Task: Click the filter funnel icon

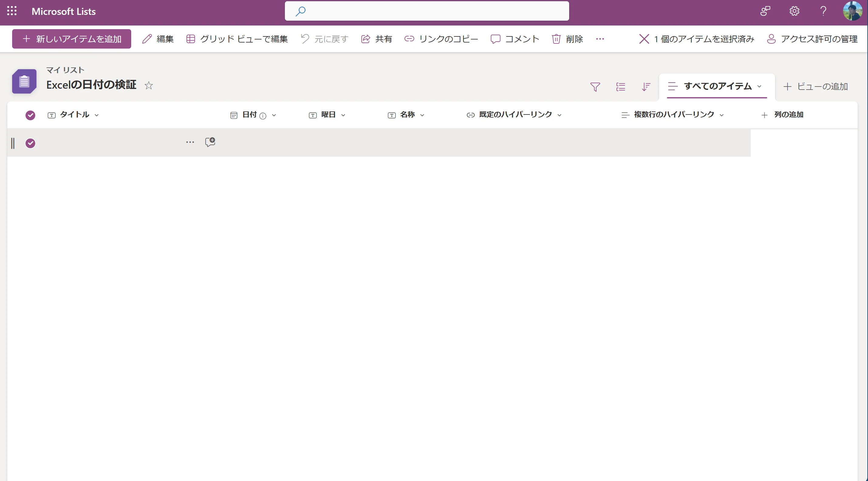Action: coord(595,87)
